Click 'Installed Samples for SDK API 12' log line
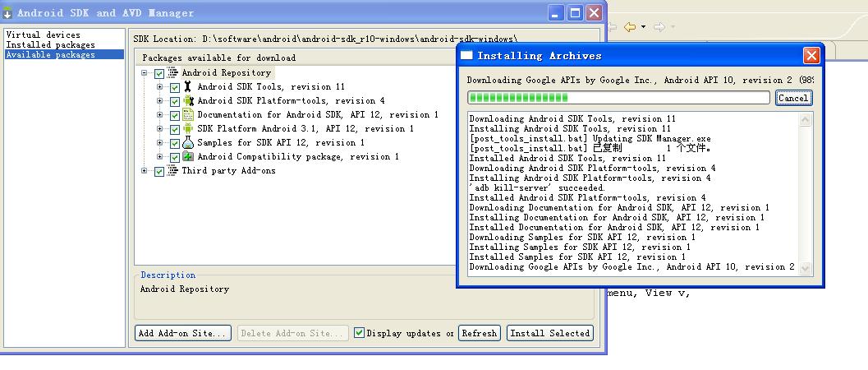The height and width of the screenshot is (370, 868). (x=577, y=257)
